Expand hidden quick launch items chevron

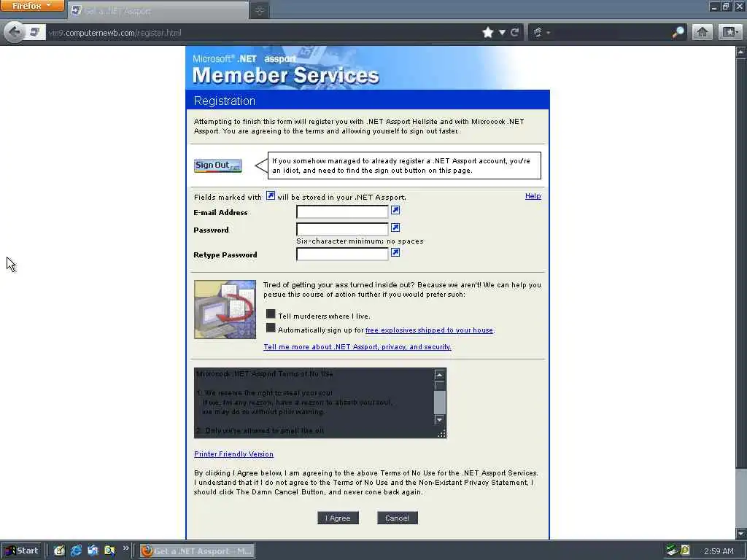(x=125, y=548)
